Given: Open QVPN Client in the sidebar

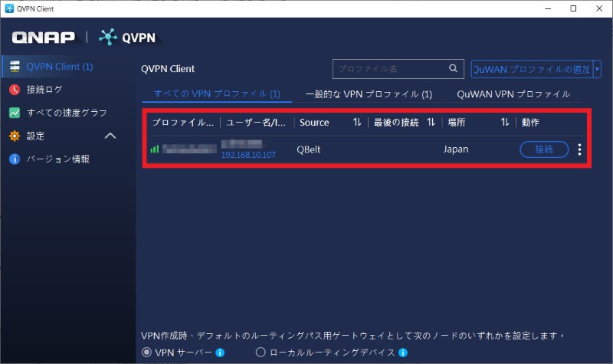Looking at the screenshot, I should 59,67.
